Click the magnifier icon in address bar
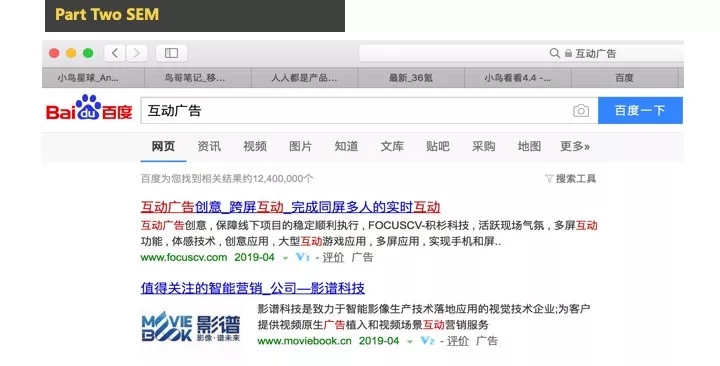The image size is (720, 366). click(x=555, y=53)
